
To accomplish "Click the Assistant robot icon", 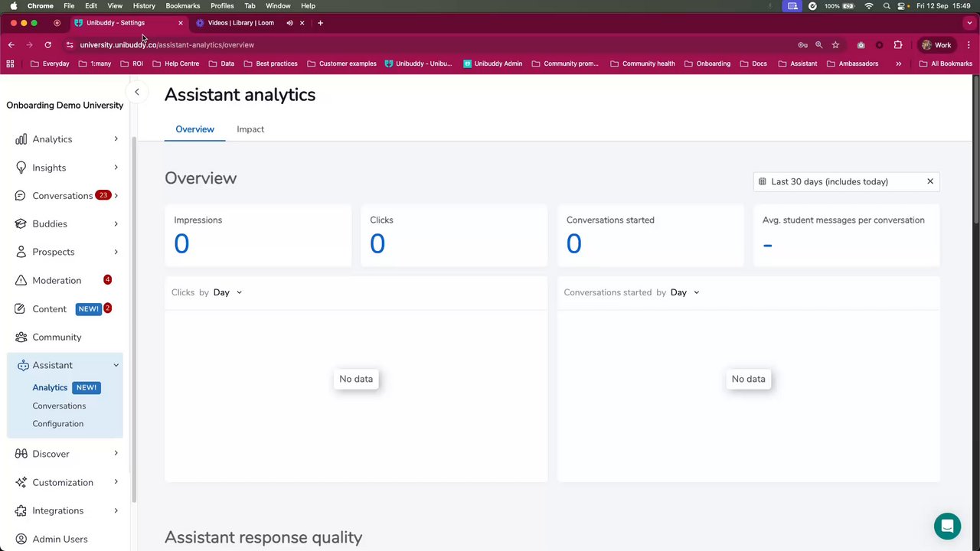I will tap(22, 366).
